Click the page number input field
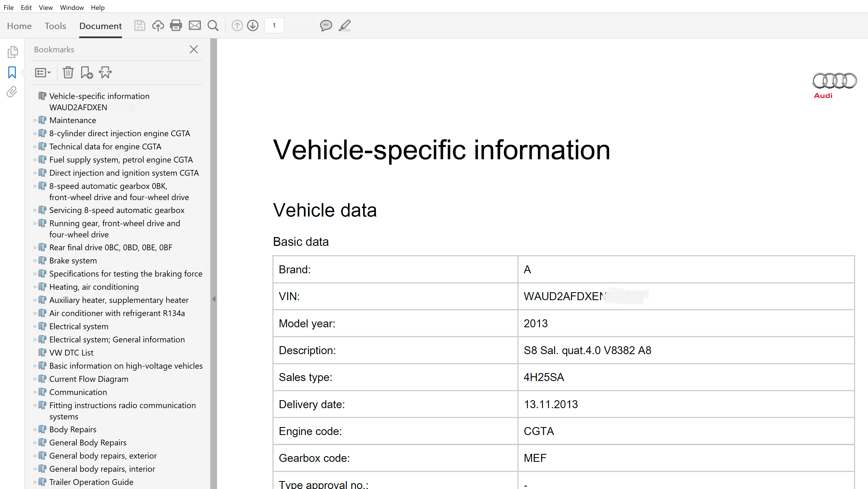The image size is (868, 489). coord(274,25)
